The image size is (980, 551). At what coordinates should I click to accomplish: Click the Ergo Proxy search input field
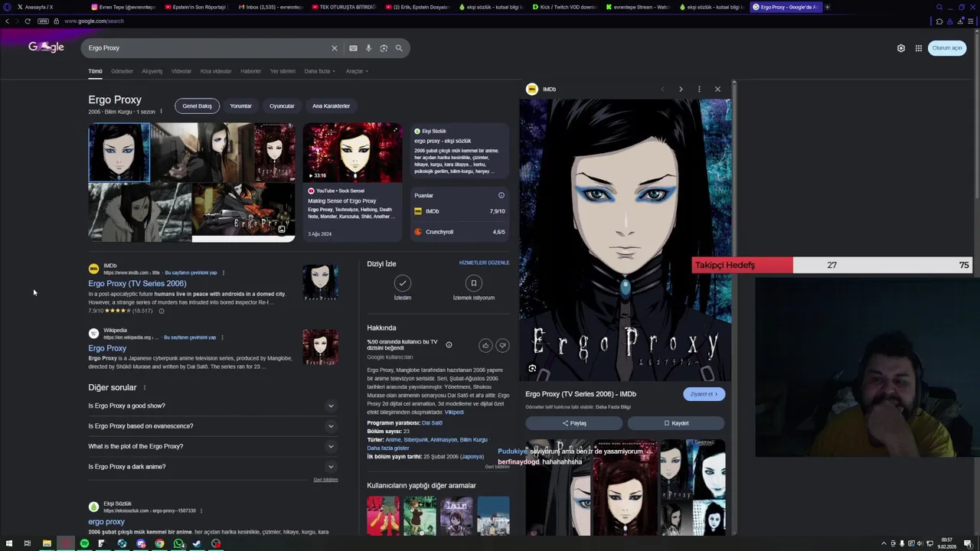click(207, 48)
